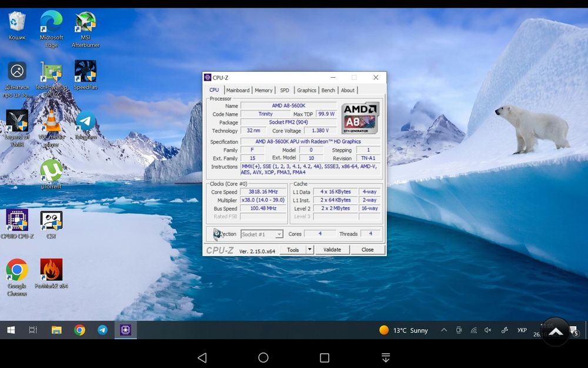
Task: Expand the Socket #1 selection combo box
Action: coord(262,234)
